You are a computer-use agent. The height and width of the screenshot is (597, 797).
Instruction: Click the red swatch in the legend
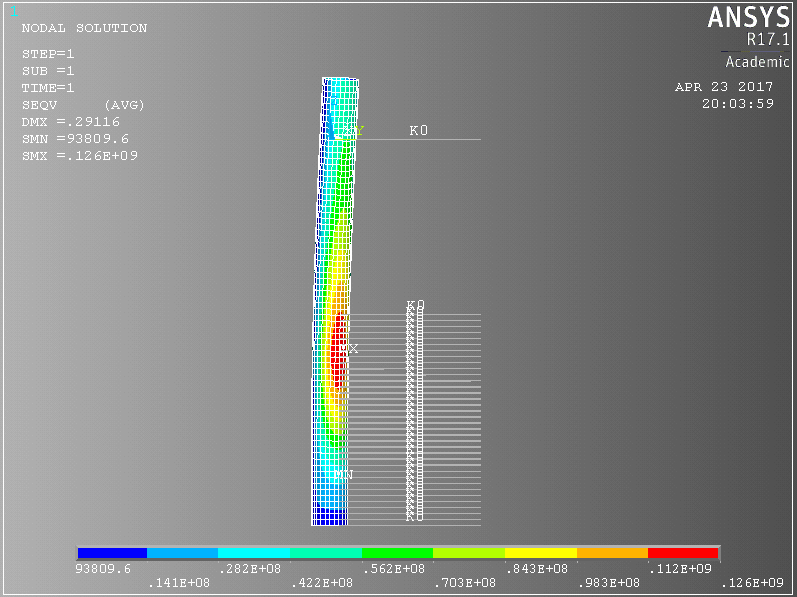click(683, 553)
